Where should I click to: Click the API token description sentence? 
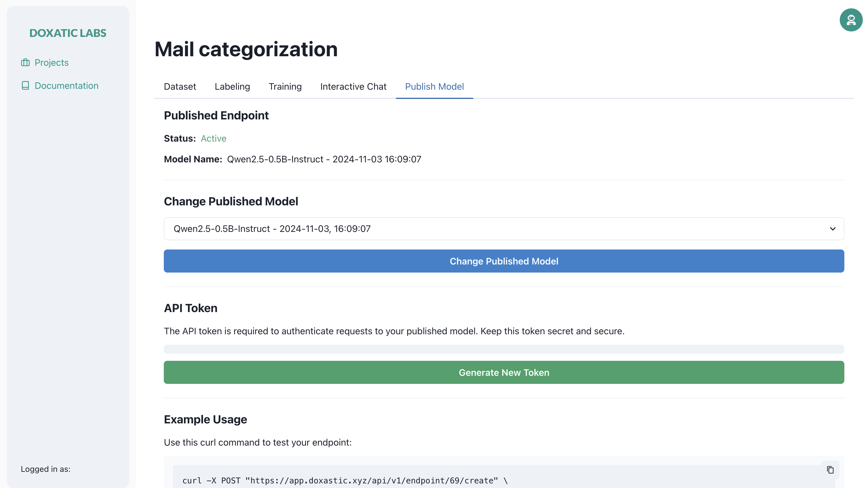[x=394, y=331]
